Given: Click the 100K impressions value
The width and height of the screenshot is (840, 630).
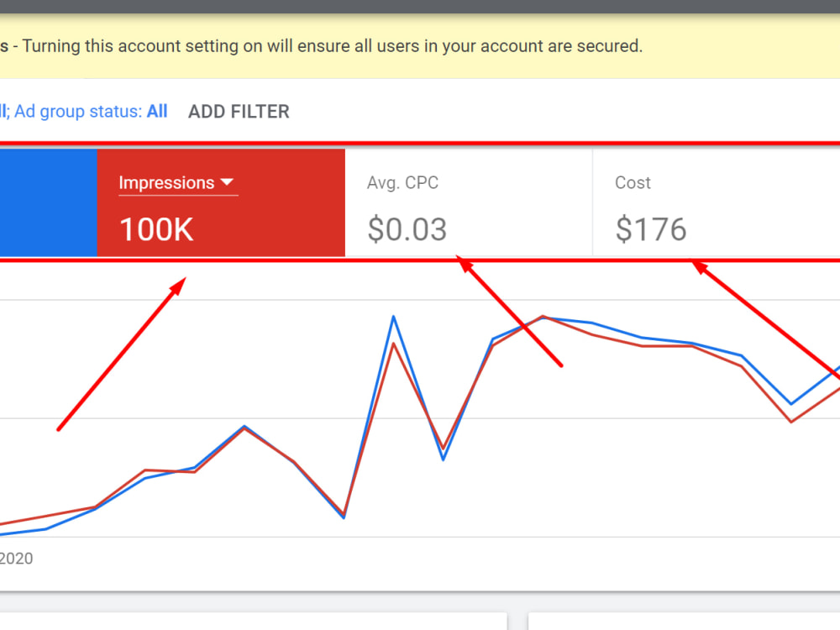Looking at the screenshot, I should click(156, 229).
